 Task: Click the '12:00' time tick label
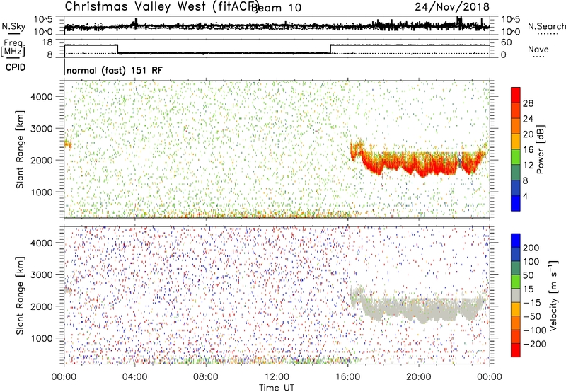(277, 377)
